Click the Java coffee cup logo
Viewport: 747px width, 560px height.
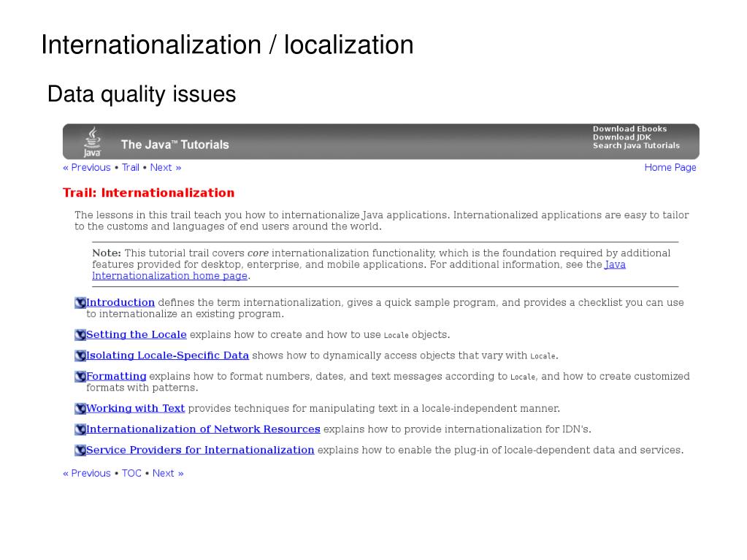click(x=92, y=142)
